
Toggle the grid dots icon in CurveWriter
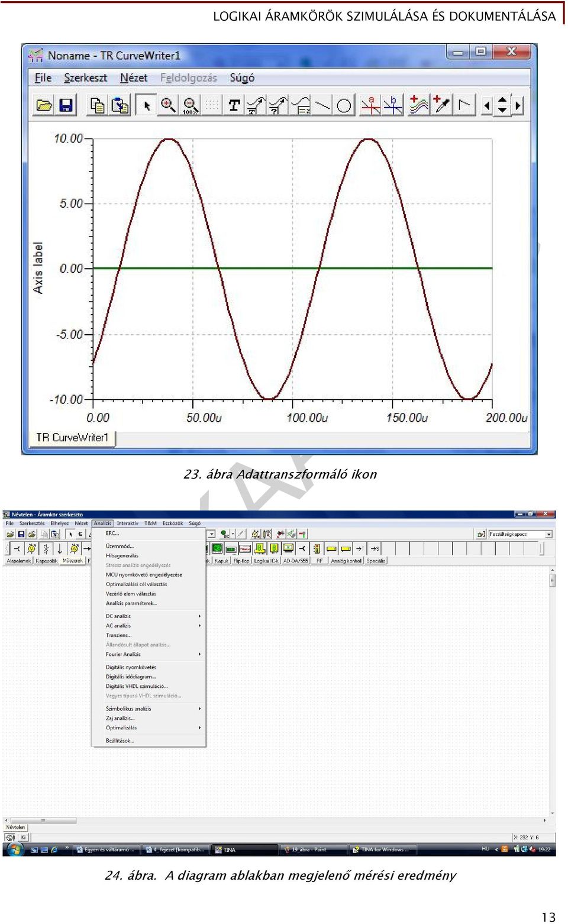pyautogui.click(x=212, y=105)
